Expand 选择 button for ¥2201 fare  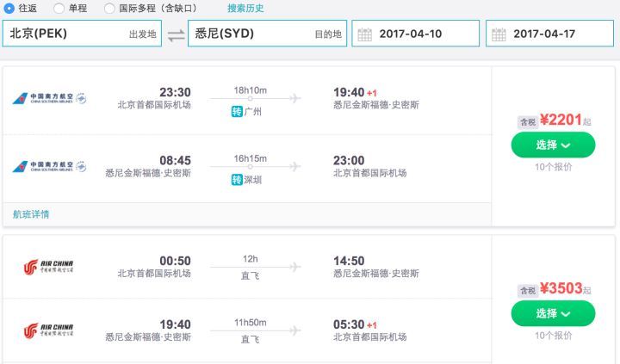[553, 145]
